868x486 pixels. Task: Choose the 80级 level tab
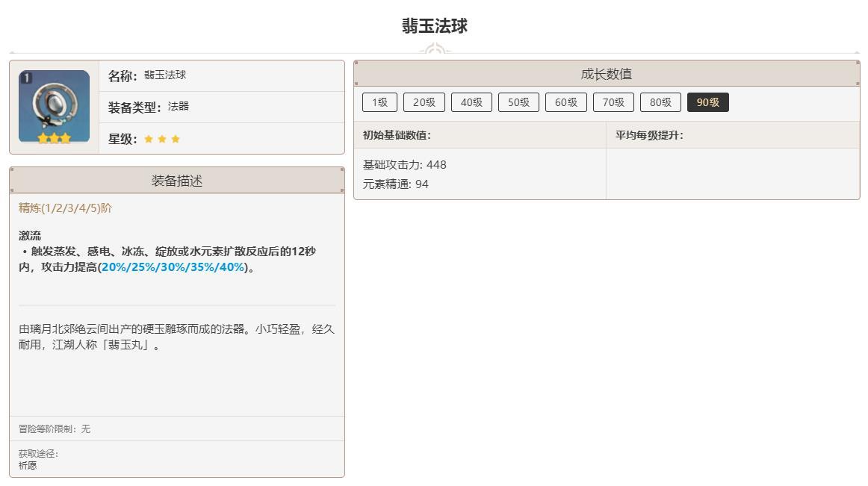(x=660, y=102)
